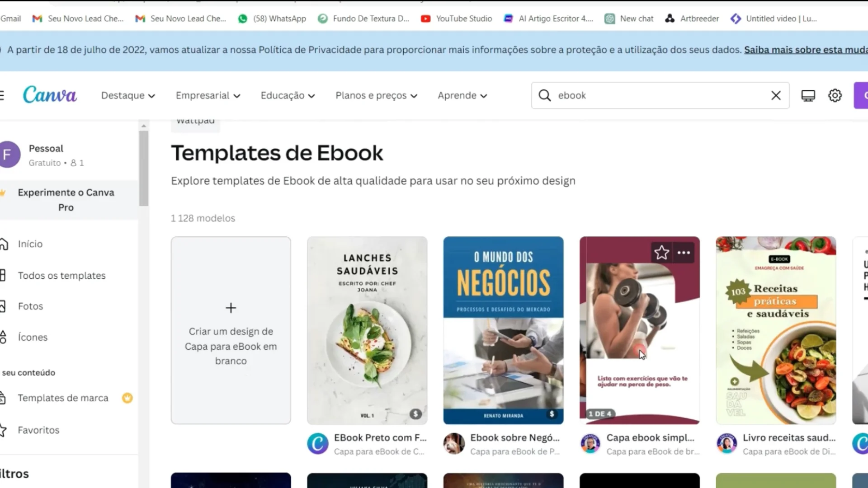
Task: Open the YouTube Studio bookmark
Action: point(456,19)
